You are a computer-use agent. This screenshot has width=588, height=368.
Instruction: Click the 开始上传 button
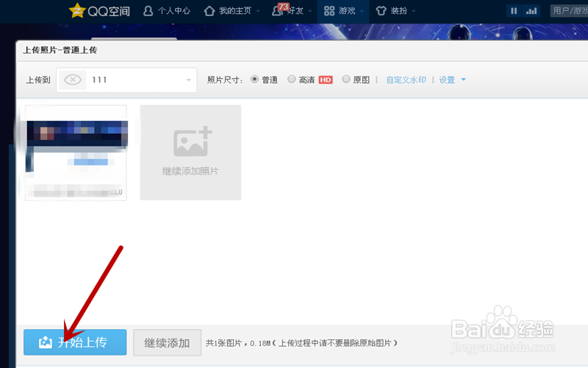coord(75,342)
